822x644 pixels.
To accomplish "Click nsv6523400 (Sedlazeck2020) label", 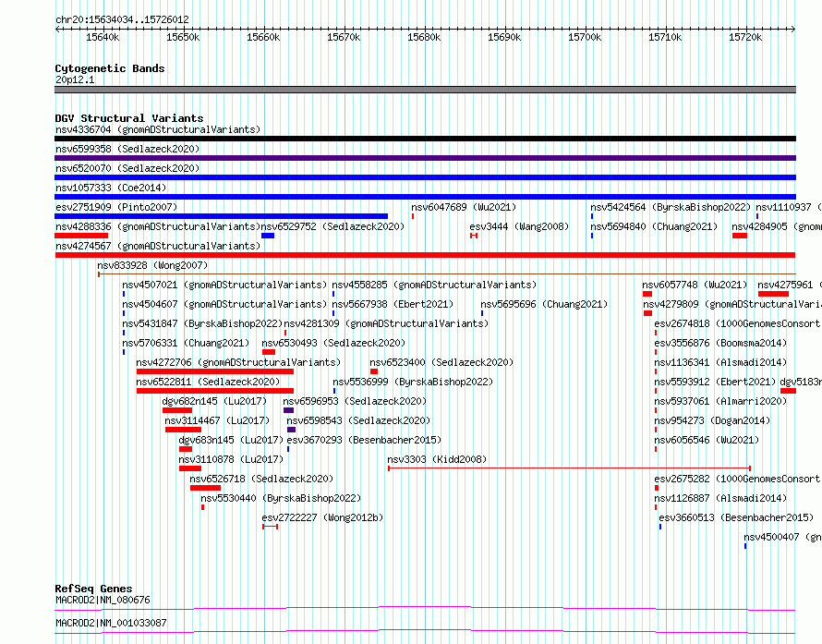I will coord(441,362).
